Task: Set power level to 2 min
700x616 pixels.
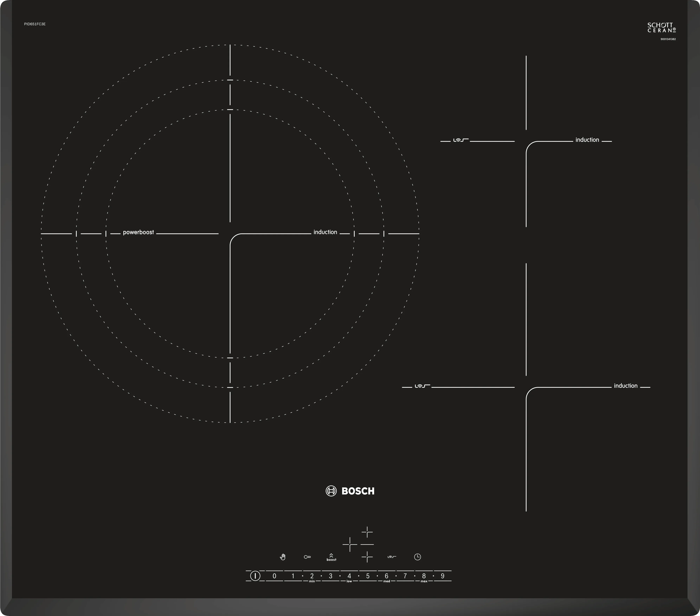Action: point(312,576)
